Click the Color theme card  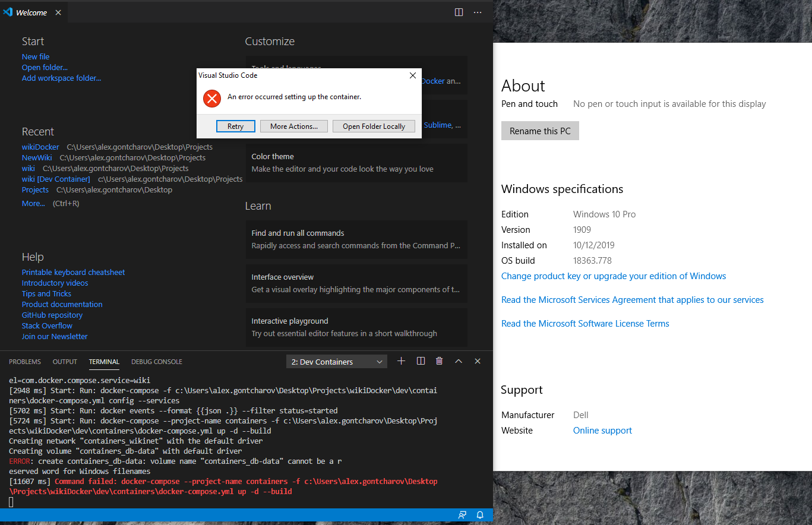click(x=356, y=163)
